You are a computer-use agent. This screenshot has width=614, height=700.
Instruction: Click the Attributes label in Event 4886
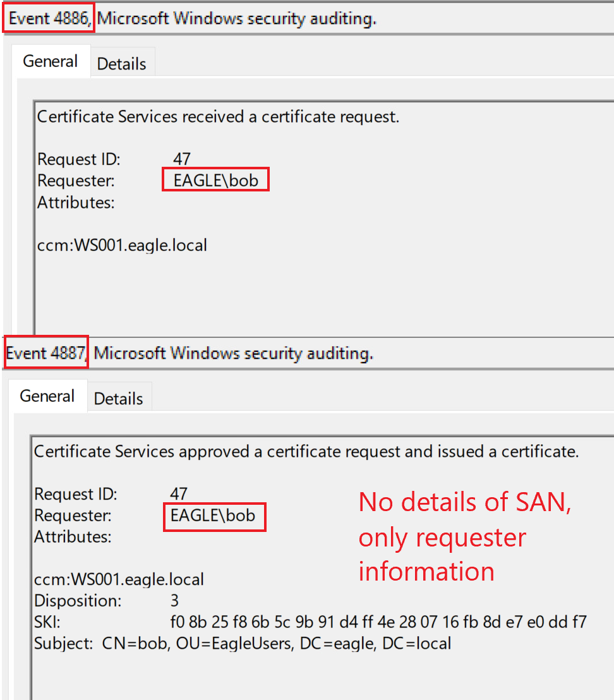tap(76, 203)
